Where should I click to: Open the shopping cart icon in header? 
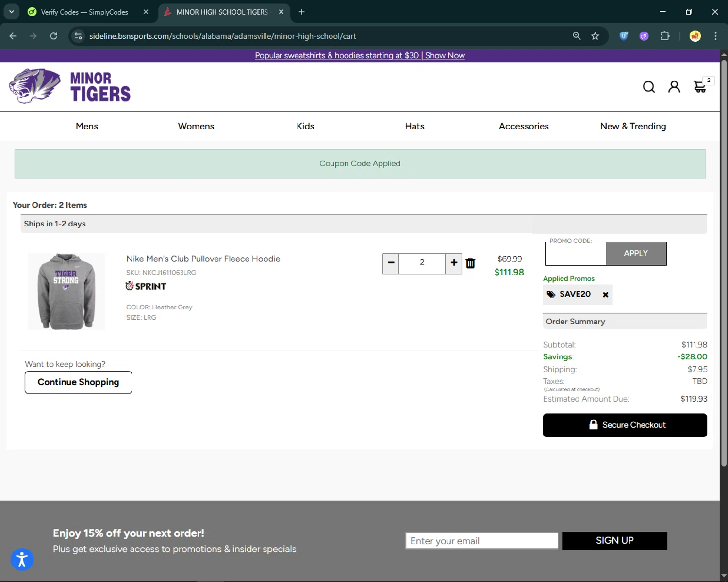click(x=700, y=87)
